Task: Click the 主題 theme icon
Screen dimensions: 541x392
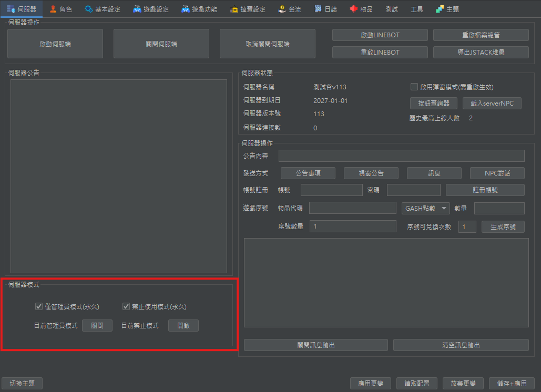Action: coord(440,9)
